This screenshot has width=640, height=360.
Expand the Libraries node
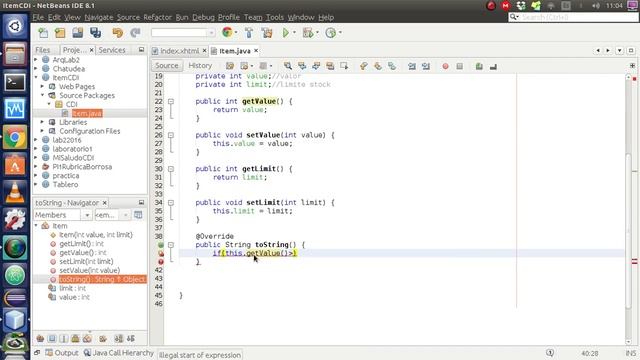click(x=42, y=122)
